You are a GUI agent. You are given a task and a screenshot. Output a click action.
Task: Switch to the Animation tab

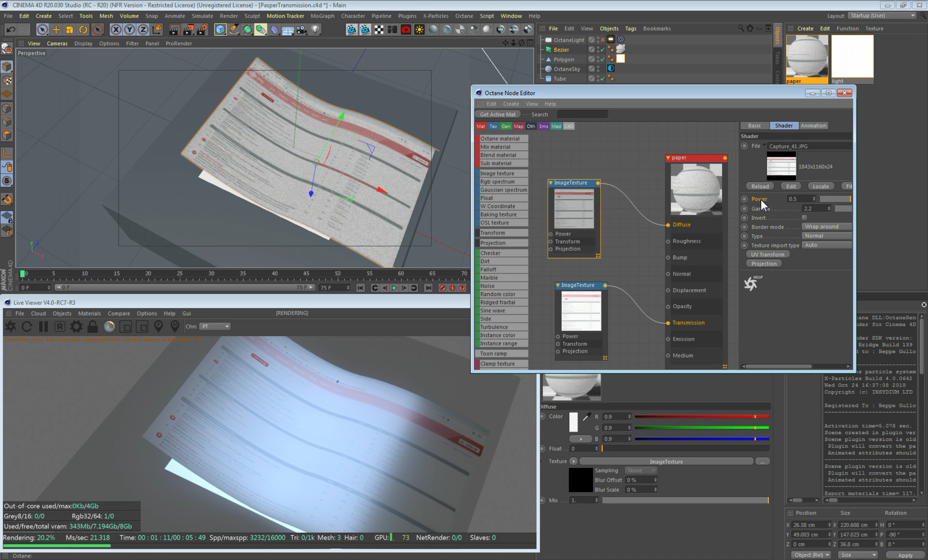pyautogui.click(x=813, y=126)
